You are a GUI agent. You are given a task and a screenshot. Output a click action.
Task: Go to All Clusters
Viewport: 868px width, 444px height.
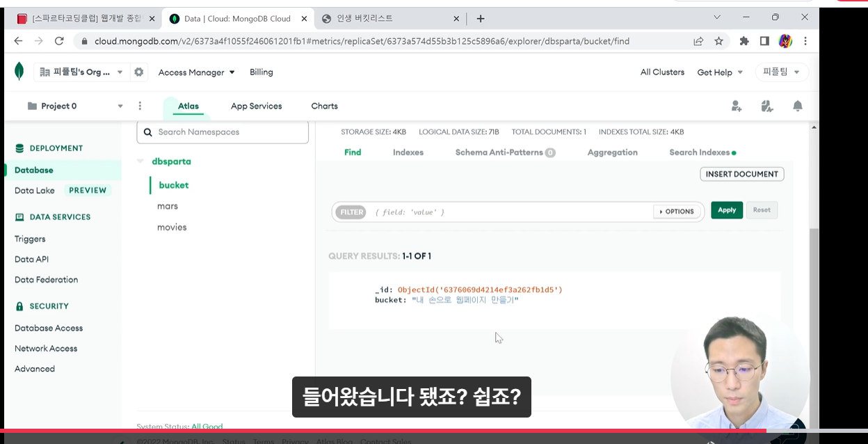662,72
